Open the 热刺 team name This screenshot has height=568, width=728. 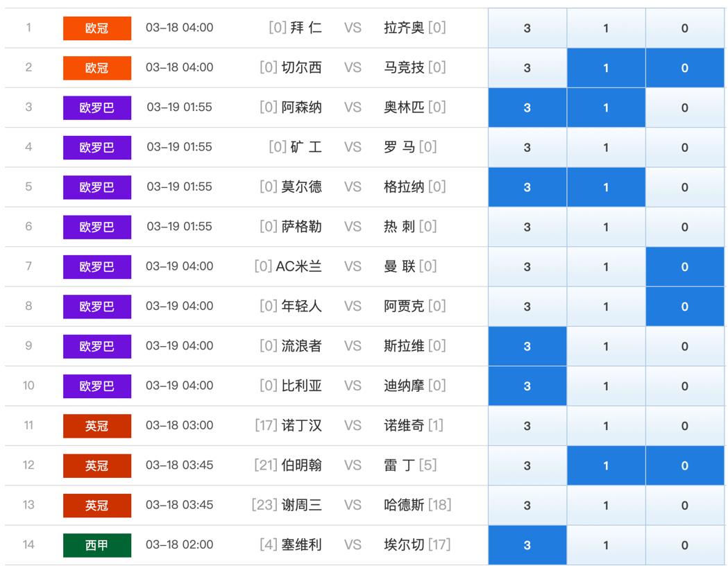pyautogui.click(x=399, y=227)
